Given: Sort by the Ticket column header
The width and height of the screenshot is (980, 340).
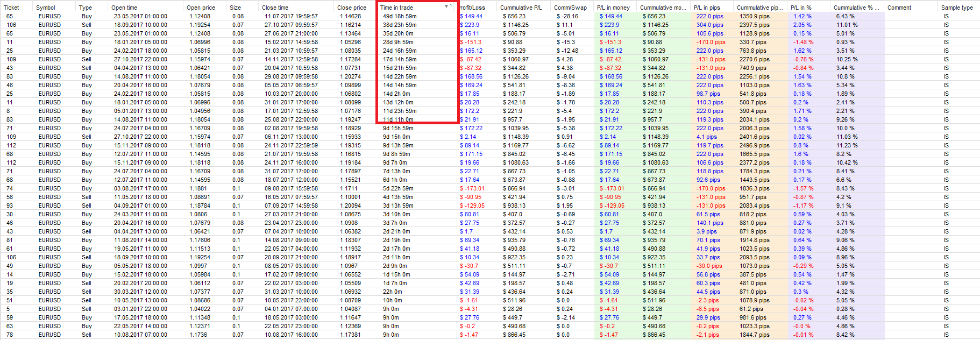Looking at the screenshot, I should (11, 8).
